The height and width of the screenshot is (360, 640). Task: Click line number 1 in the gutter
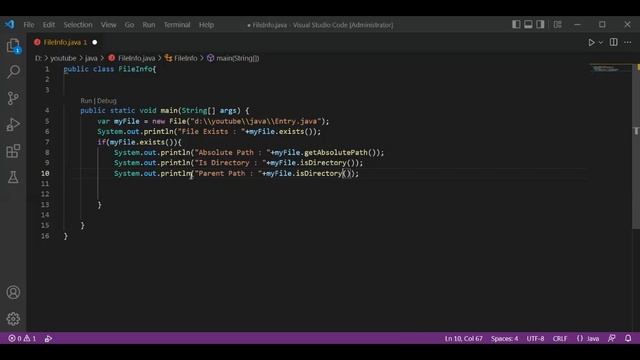47,69
